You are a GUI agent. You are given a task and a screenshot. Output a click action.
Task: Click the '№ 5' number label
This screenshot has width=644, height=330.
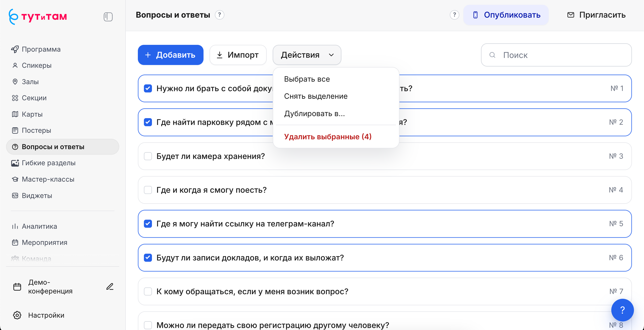[616, 224]
